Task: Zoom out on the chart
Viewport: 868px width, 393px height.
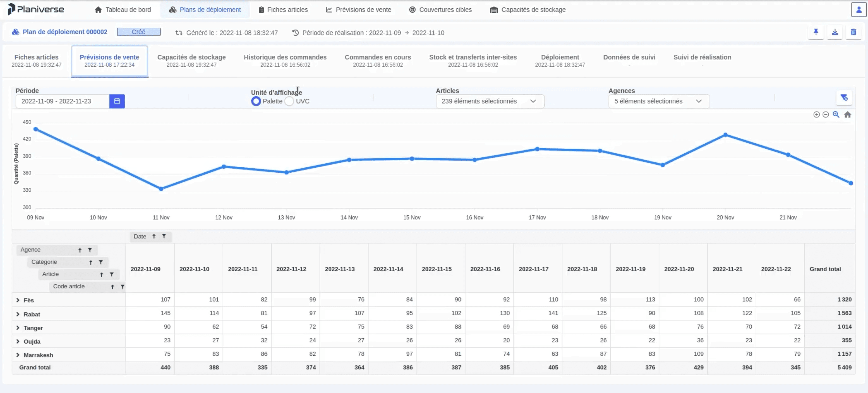Action: (x=826, y=115)
